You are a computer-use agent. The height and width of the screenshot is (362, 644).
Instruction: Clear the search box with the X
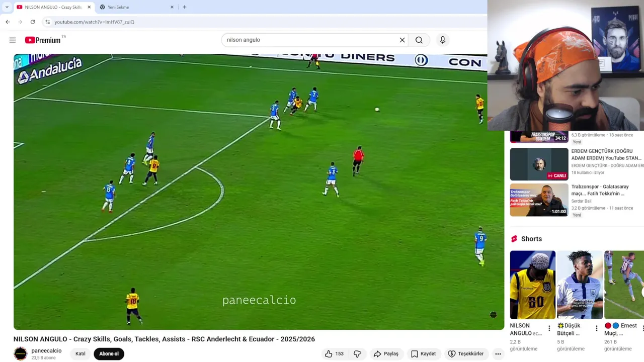coord(402,40)
